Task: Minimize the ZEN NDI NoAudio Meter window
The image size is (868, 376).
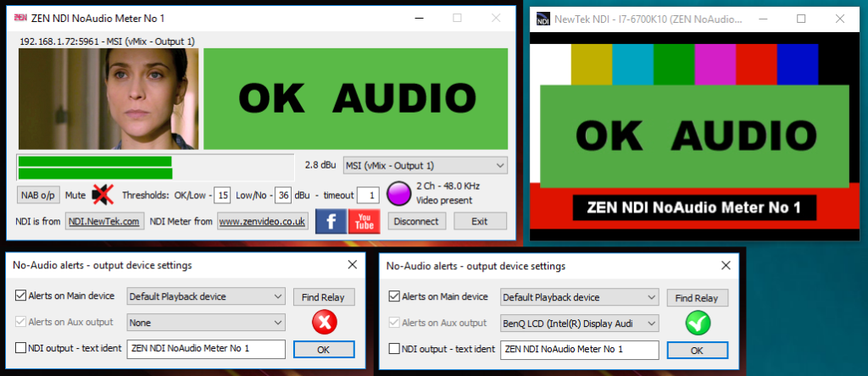Action: click(x=420, y=19)
